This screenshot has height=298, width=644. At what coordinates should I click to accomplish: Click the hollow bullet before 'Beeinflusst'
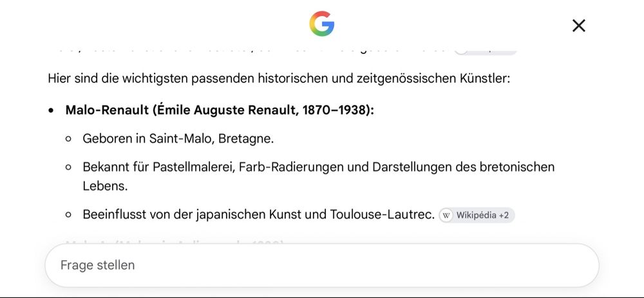pos(68,215)
